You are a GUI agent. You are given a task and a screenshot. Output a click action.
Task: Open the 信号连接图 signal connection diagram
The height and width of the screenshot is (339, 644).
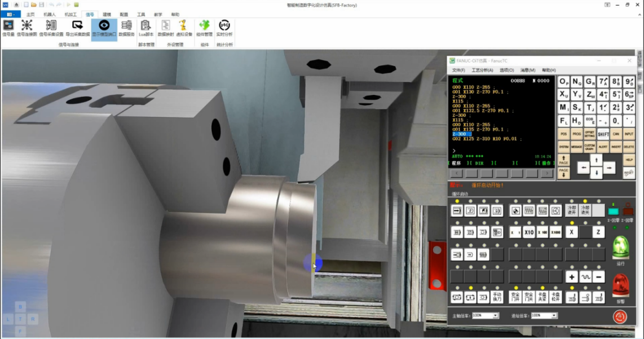(27, 28)
